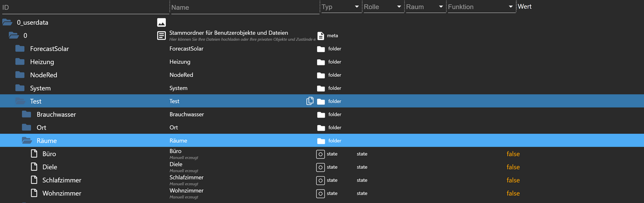Click the Heizung folder type icon
The image size is (644, 203).
[x=321, y=62]
